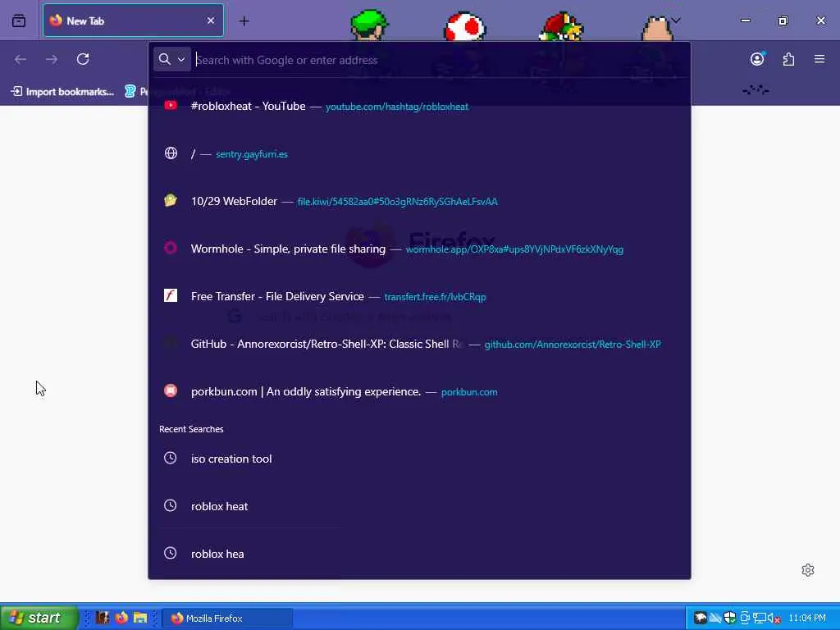Launch Firefox from the quick launch bar
Viewport: 840px width, 630px height.
[121, 618]
